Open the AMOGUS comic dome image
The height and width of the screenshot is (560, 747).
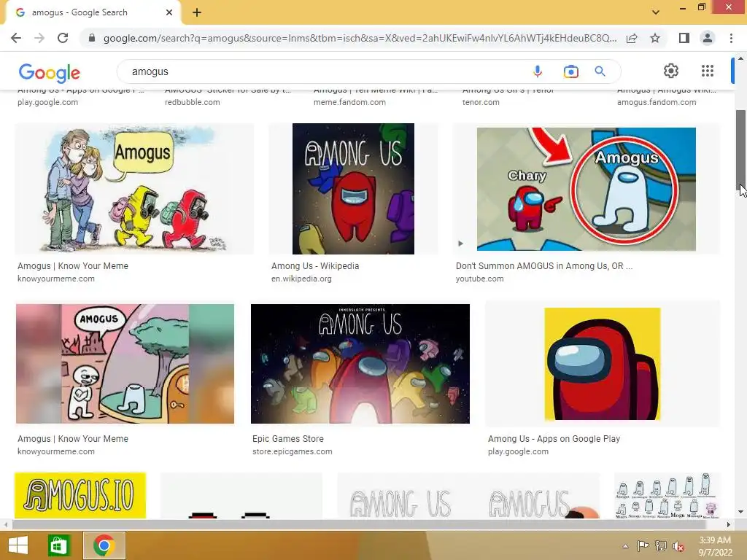point(125,364)
